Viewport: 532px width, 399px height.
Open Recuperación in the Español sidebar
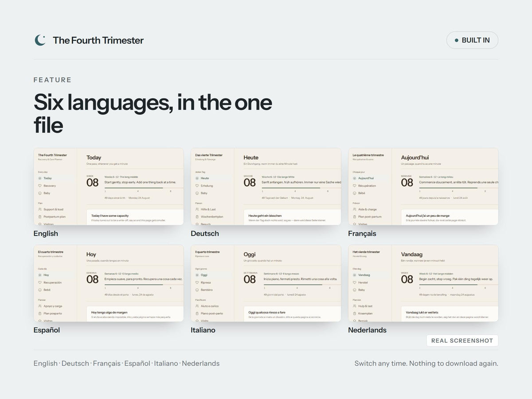click(x=52, y=282)
